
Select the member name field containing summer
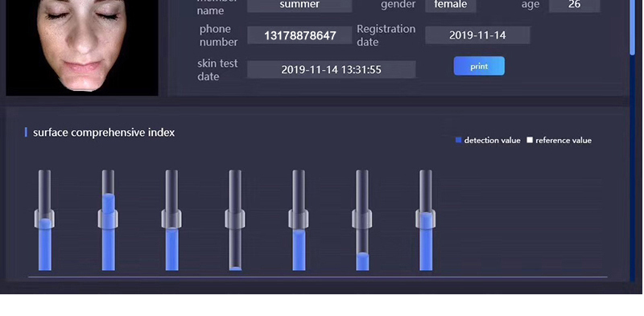tap(299, 6)
